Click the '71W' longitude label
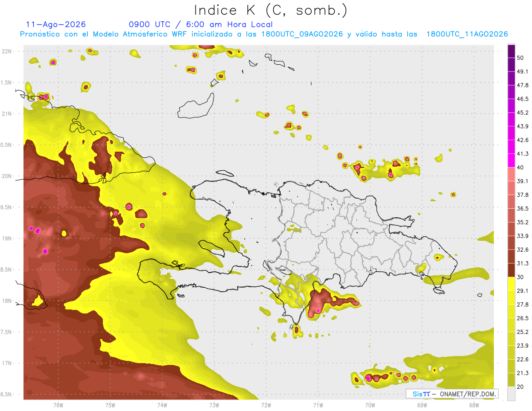532x411 pixels. pos(318,405)
